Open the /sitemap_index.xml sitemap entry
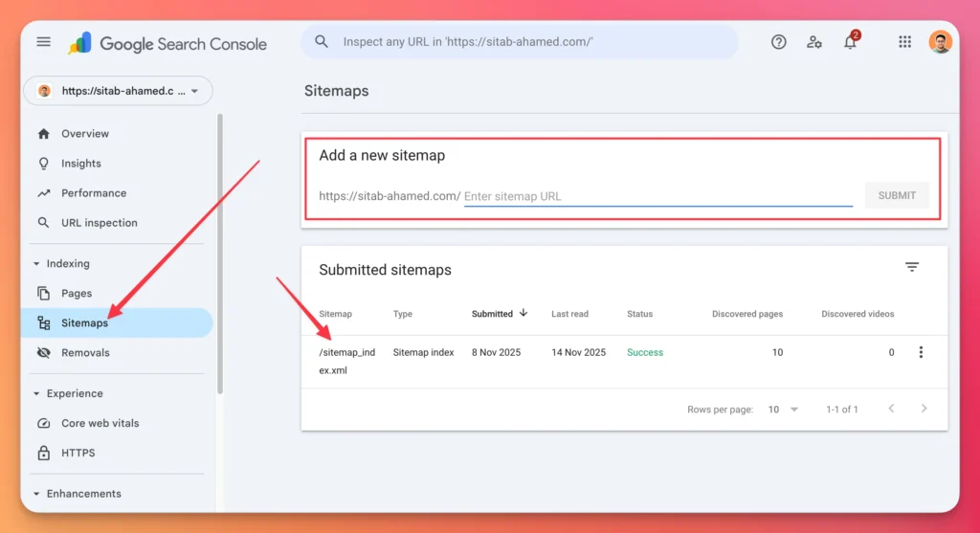The height and width of the screenshot is (533, 980). (x=346, y=361)
